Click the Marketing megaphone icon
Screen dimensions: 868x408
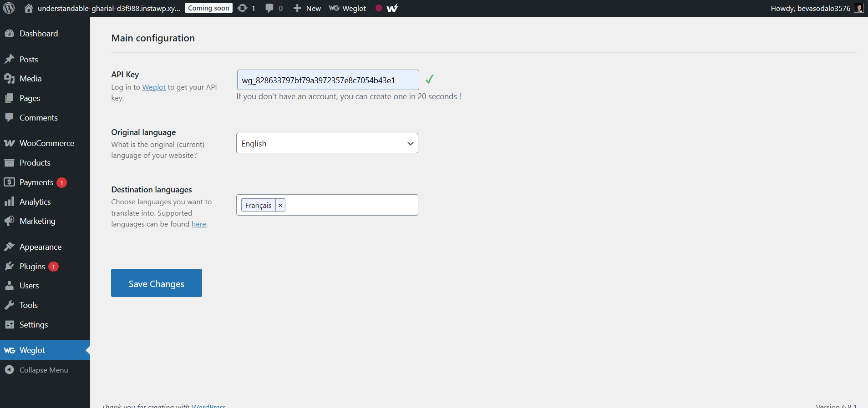coord(9,221)
